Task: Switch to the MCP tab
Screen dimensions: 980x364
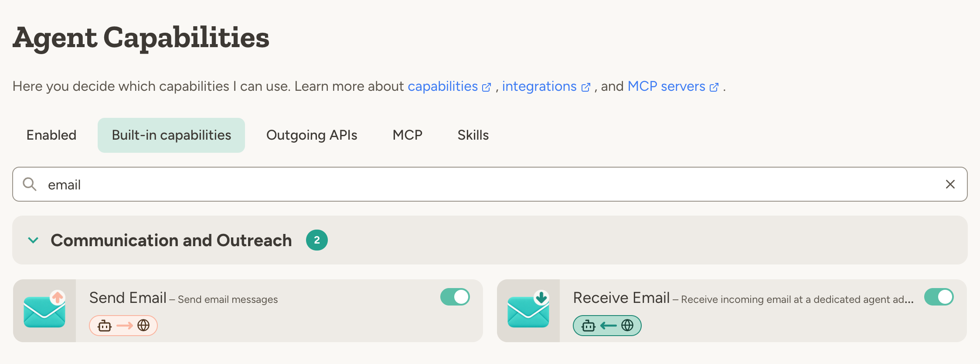Action: (x=408, y=135)
